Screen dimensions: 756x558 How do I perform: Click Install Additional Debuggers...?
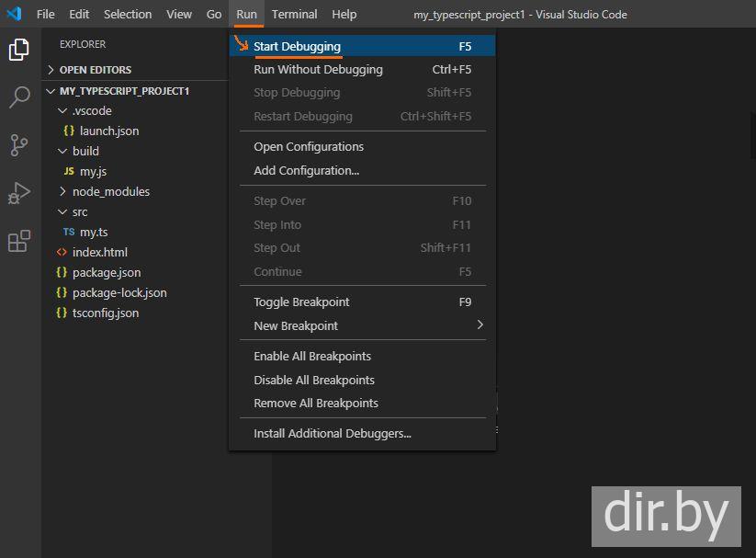pos(332,433)
